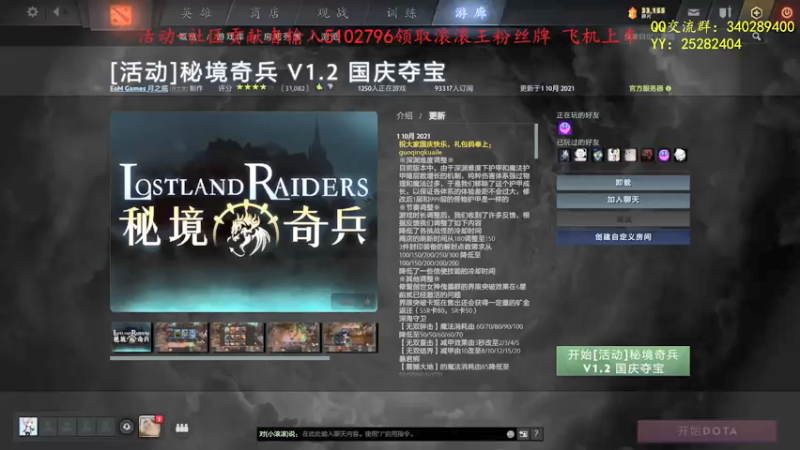Open the EoM Games author link
800x450 pixels.
[x=139, y=88]
